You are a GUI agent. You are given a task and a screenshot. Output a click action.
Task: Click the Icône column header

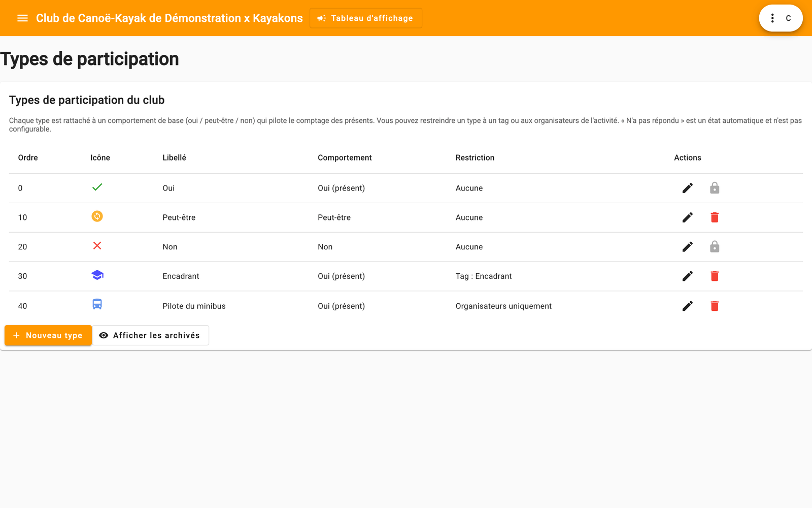click(100, 157)
